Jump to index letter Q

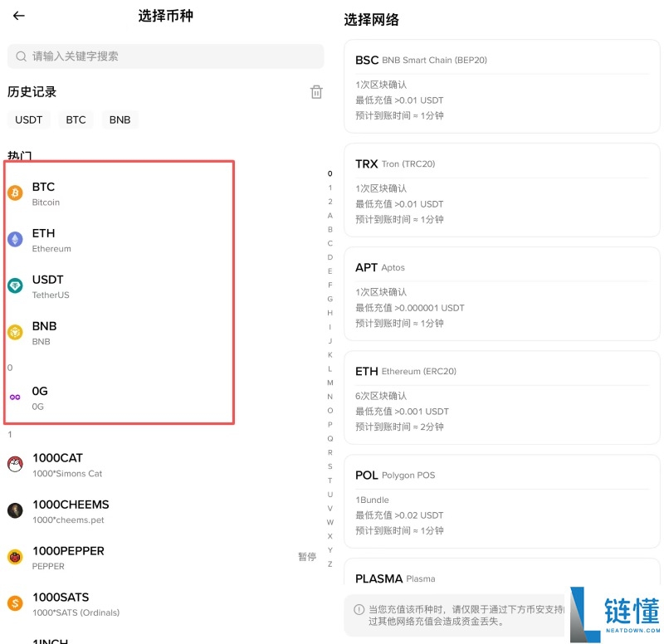(x=330, y=439)
